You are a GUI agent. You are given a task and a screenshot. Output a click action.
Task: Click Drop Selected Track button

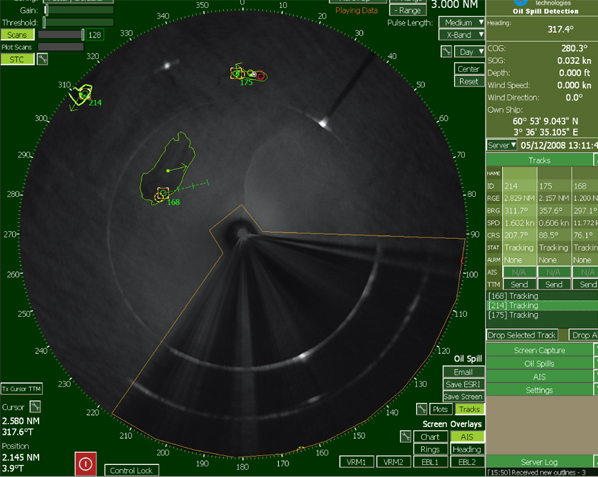click(x=522, y=335)
